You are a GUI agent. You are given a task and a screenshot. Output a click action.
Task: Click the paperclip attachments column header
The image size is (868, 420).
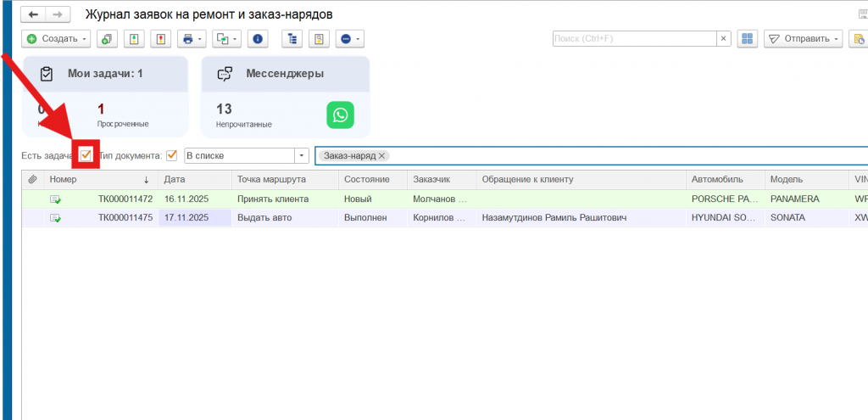pos(32,180)
